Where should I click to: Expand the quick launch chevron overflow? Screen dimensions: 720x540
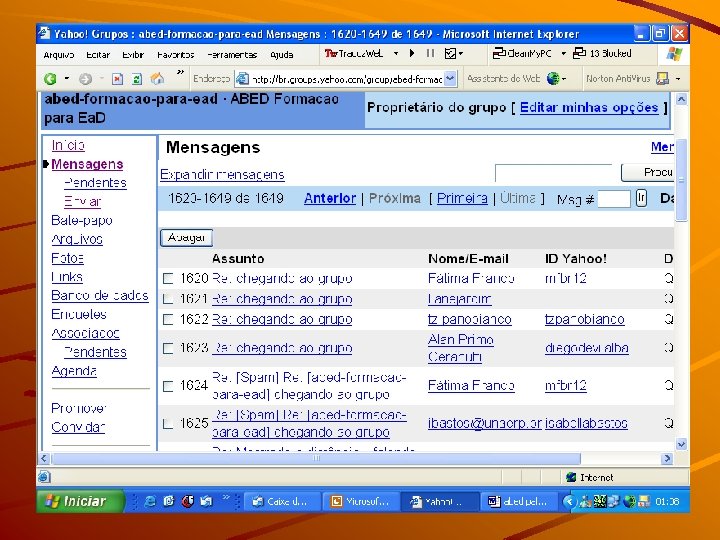coord(226,497)
